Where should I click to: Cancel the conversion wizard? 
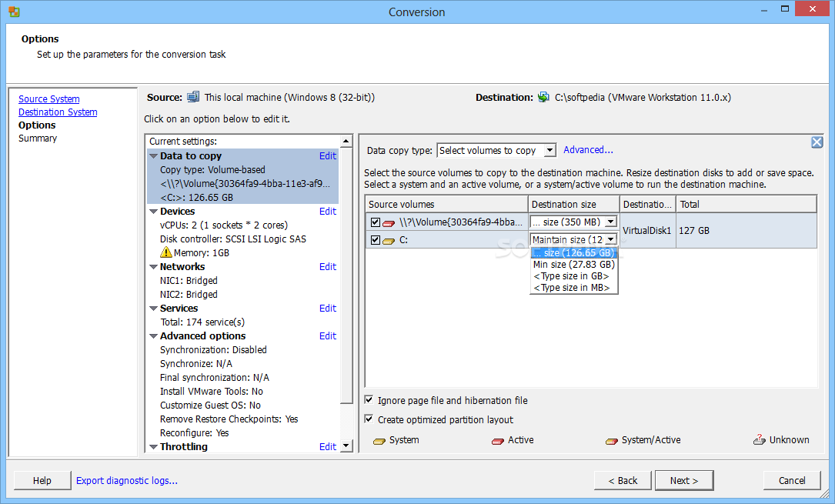pos(792,481)
